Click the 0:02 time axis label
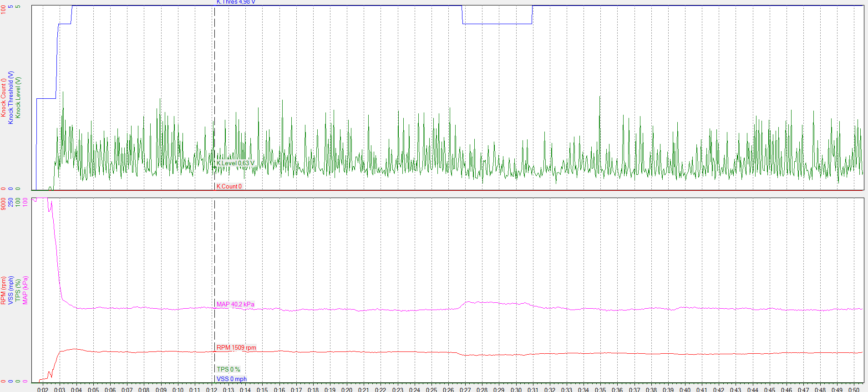Image resolution: width=868 pixels, height=392 pixels. (x=43, y=389)
